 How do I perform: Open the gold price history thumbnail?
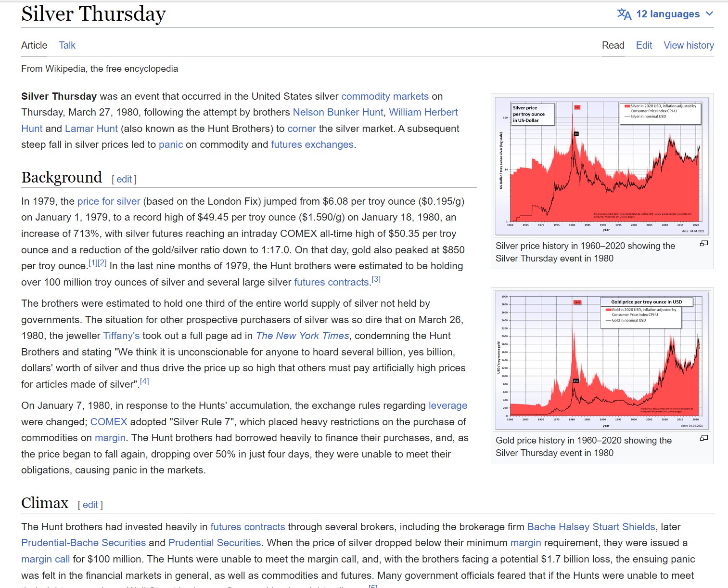click(x=602, y=361)
